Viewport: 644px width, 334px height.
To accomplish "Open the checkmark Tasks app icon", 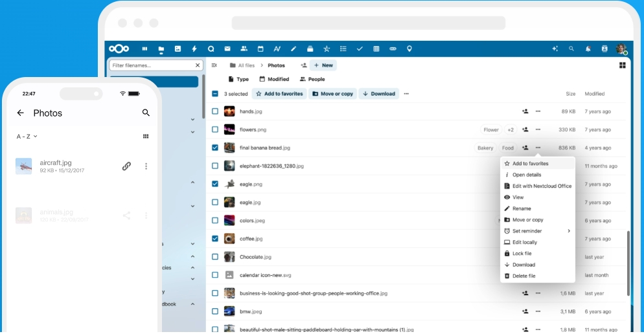I will pos(360,49).
